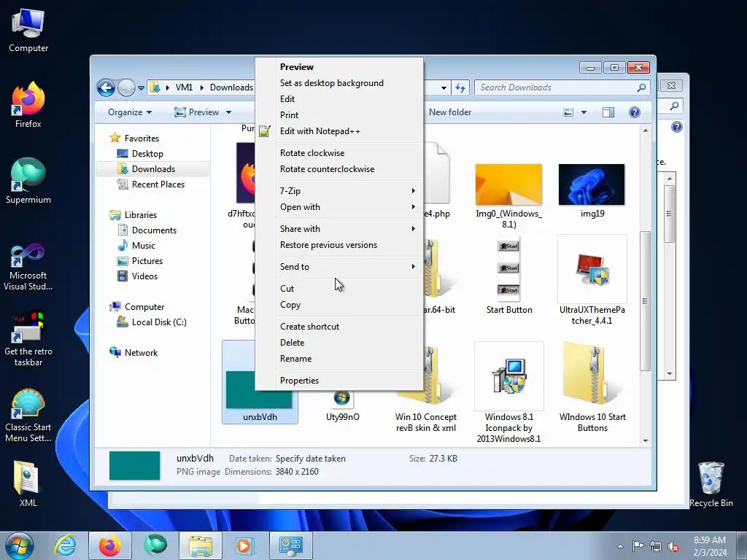Expand the address bar history dropdown
Viewport: 747px width, 560px height.
click(x=444, y=87)
